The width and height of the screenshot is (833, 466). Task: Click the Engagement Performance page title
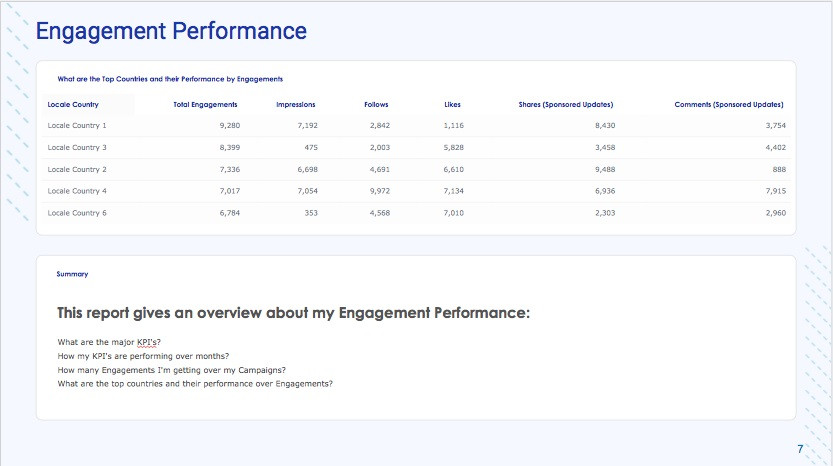coord(171,31)
